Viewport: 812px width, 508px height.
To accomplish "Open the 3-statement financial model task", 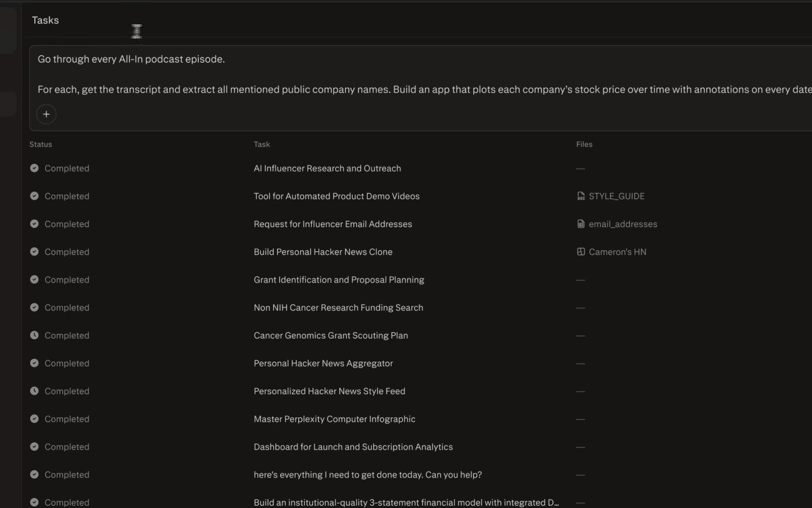I will pos(406,502).
